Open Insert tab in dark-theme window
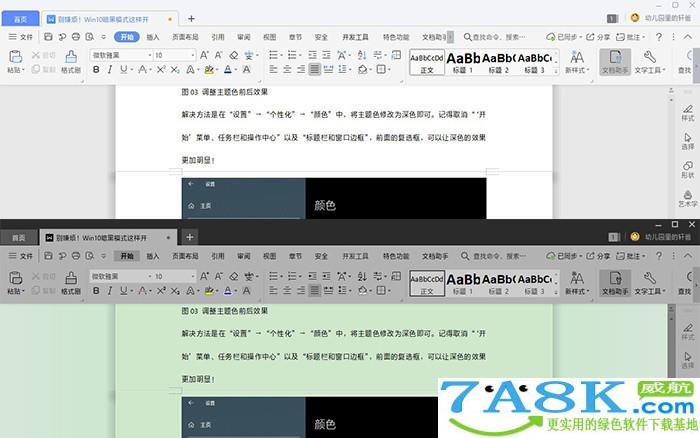Image resolution: width=700 pixels, height=438 pixels. point(153,256)
